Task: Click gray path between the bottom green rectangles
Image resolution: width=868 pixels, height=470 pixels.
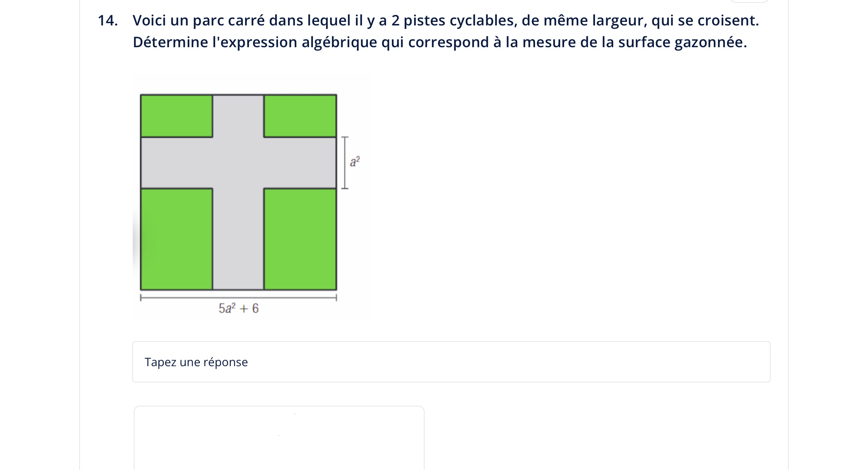Action: click(x=238, y=239)
